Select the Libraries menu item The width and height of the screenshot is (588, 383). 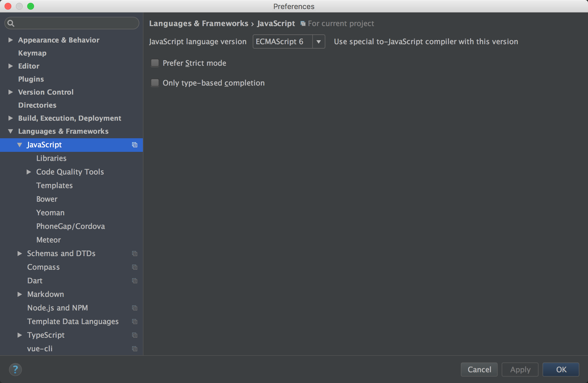pyautogui.click(x=51, y=158)
